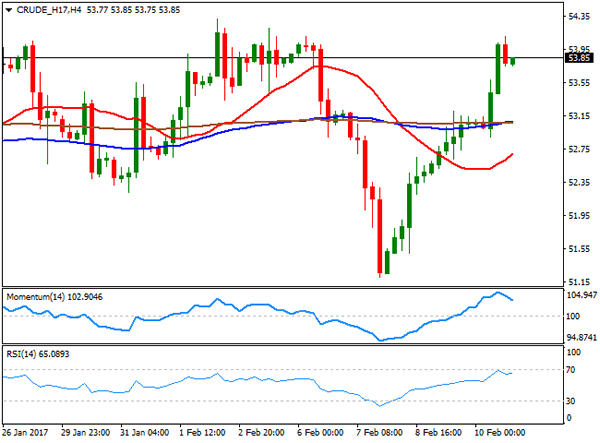Click the 26 Jan 2017 date label
Screen dimensions: 600x443
tap(25, 433)
